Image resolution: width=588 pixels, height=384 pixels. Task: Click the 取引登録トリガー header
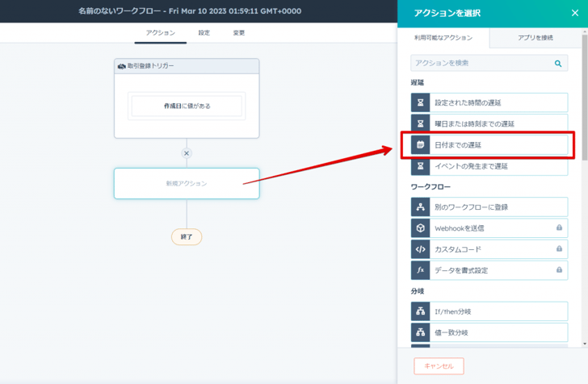pyautogui.click(x=187, y=66)
